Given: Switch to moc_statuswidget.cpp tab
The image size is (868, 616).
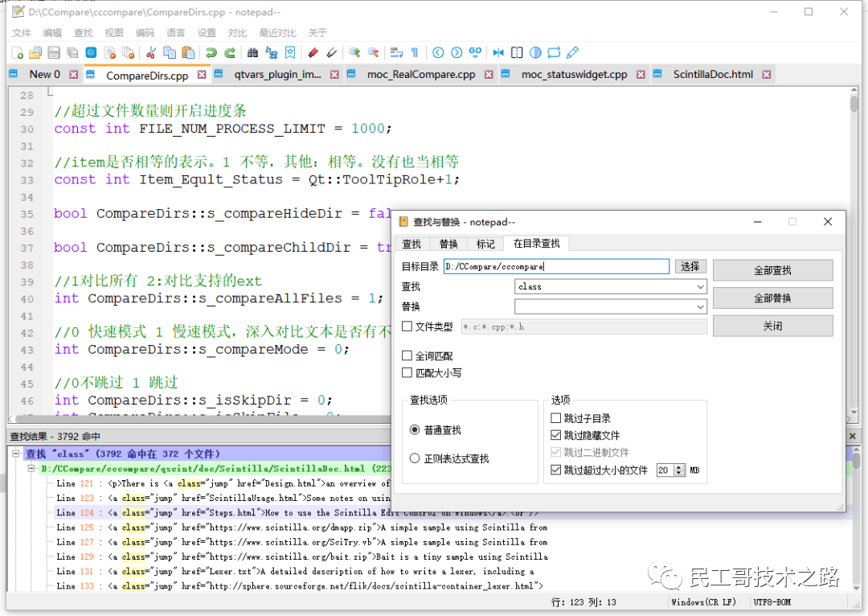Looking at the screenshot, I should [x=574, y=74].
